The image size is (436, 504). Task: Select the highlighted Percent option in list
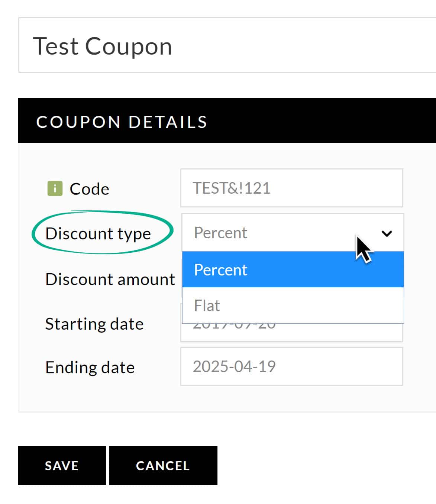click(x=293, y=269)
